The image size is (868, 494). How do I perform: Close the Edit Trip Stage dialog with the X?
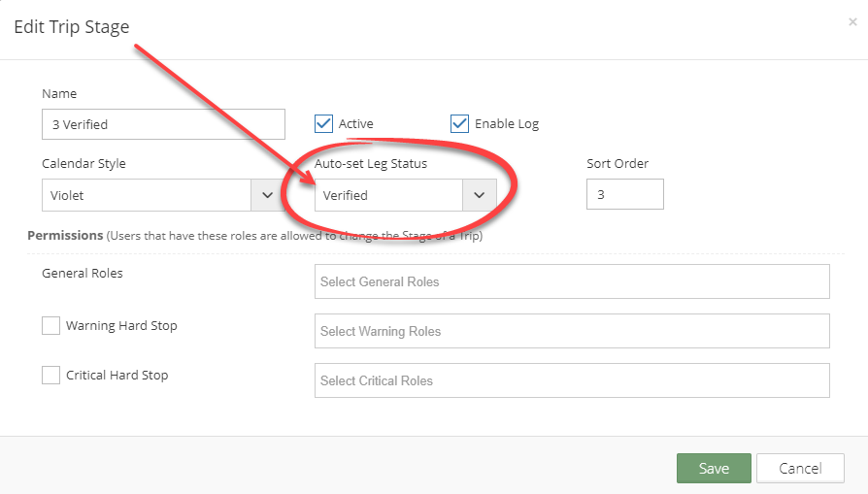coord(852,22)
